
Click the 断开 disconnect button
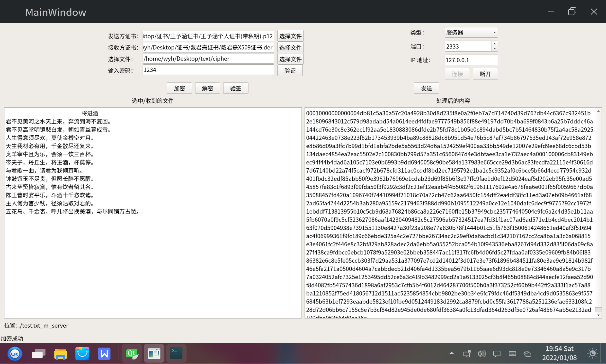coord(485,74)
